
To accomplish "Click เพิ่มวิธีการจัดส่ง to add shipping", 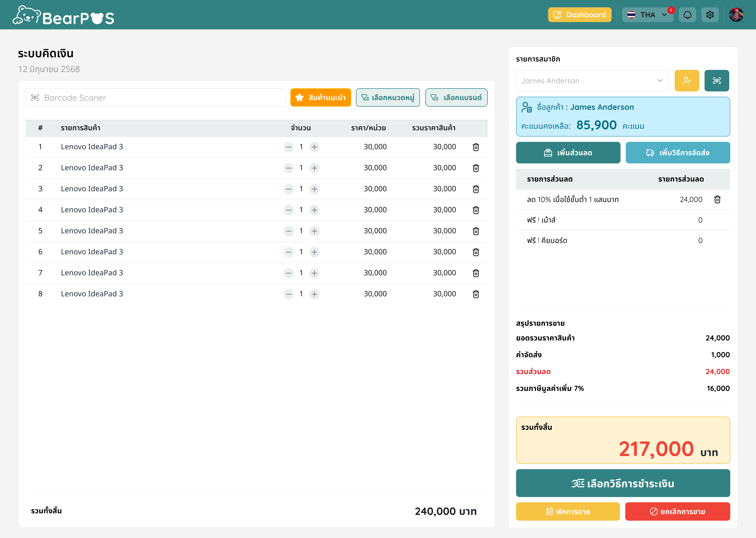I will [678, 153].
